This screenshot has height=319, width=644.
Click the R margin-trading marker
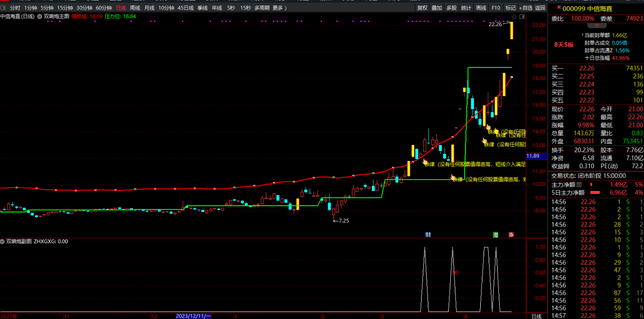coord(559,7)
